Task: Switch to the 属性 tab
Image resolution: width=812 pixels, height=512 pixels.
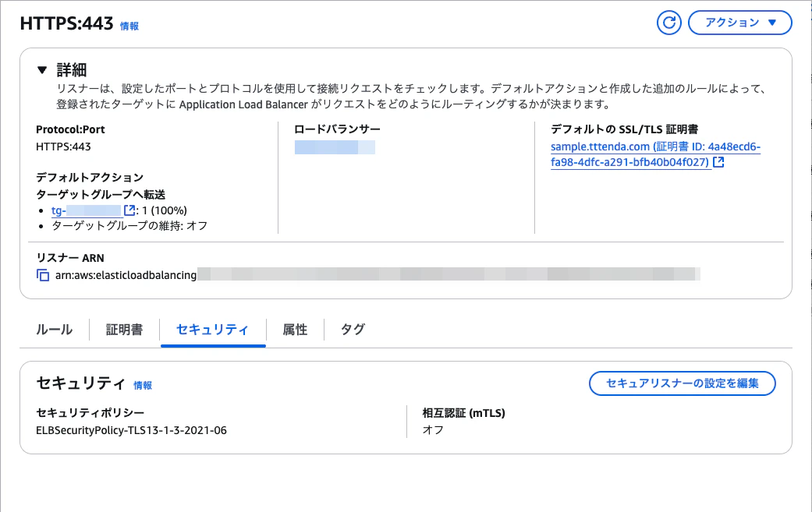Action: [295, 330]
